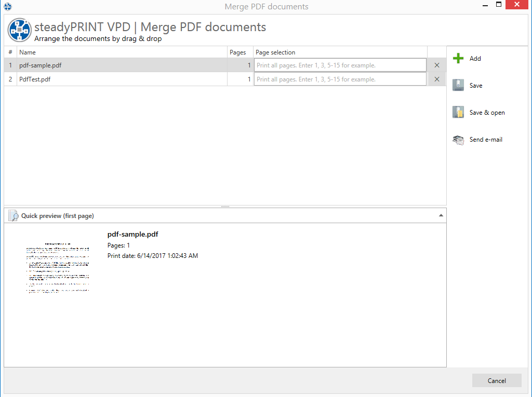Image resolution: width=532 pixels, height=397 pixels.
Task: Open the pdf-sample.pdf preview thumbnail
Action: pyautogui.click(x=58, y=268)
